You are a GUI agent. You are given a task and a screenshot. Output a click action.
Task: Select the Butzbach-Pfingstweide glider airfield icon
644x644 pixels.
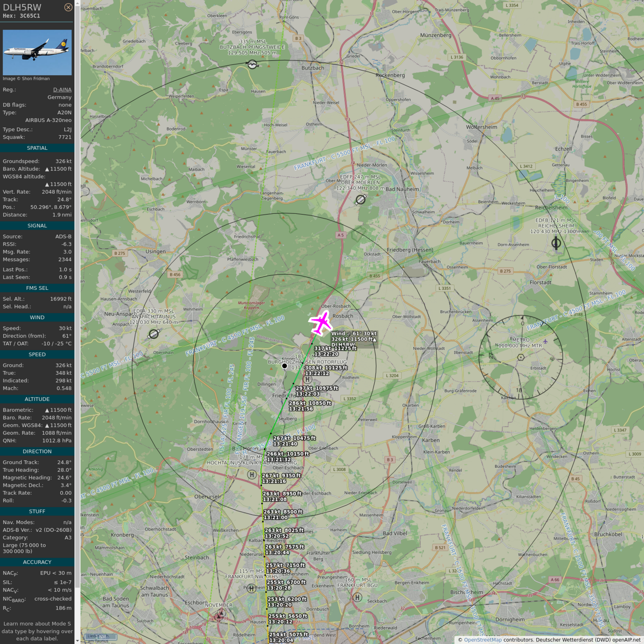[x=253, y=65]
